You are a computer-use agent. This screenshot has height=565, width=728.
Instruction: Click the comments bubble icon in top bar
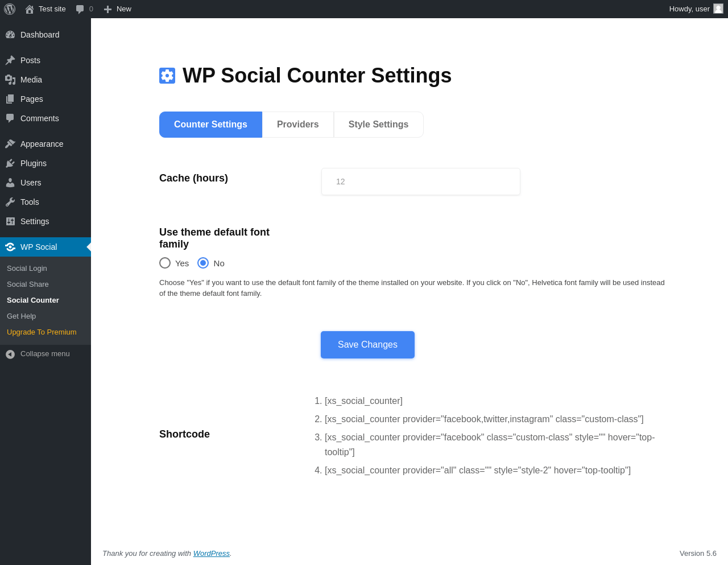click(x=80, y=9)
